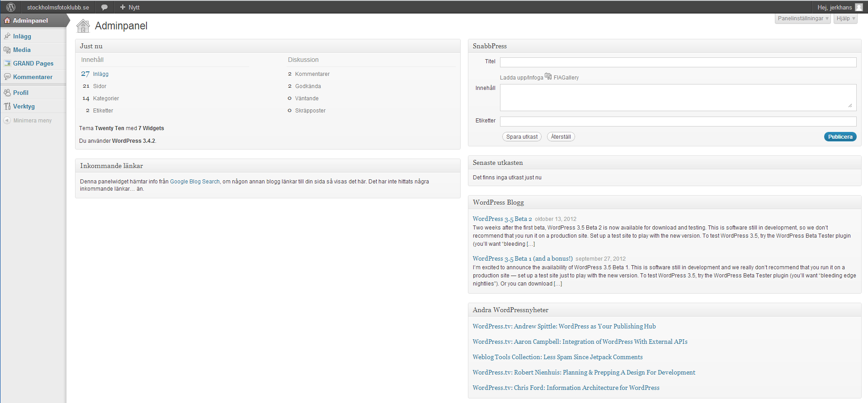Click the Ladda upp/Infoga label

521,78
